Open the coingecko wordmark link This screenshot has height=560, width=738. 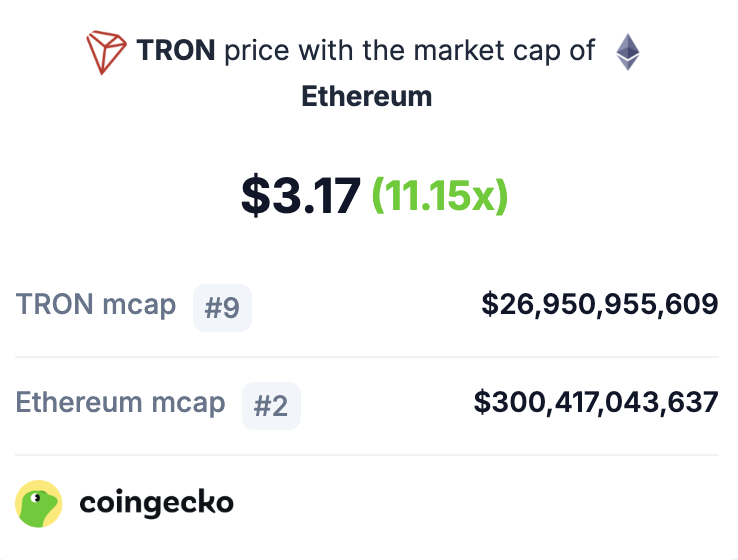(156, 504)
